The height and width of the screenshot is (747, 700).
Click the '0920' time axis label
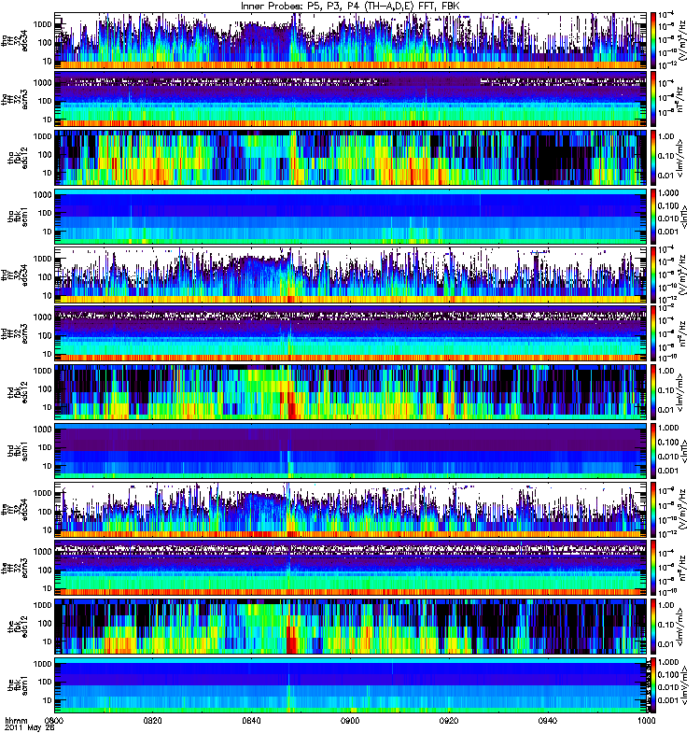[449, 721]
